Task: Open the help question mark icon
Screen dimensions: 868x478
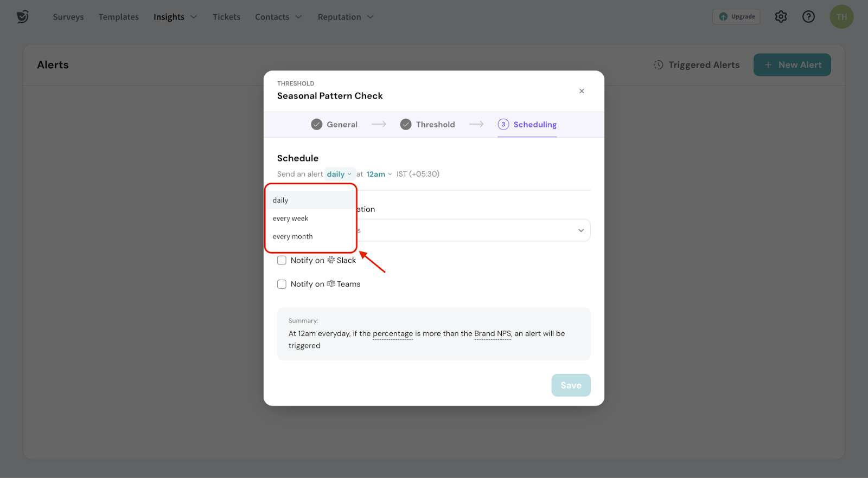Action: tap(808, 17)
